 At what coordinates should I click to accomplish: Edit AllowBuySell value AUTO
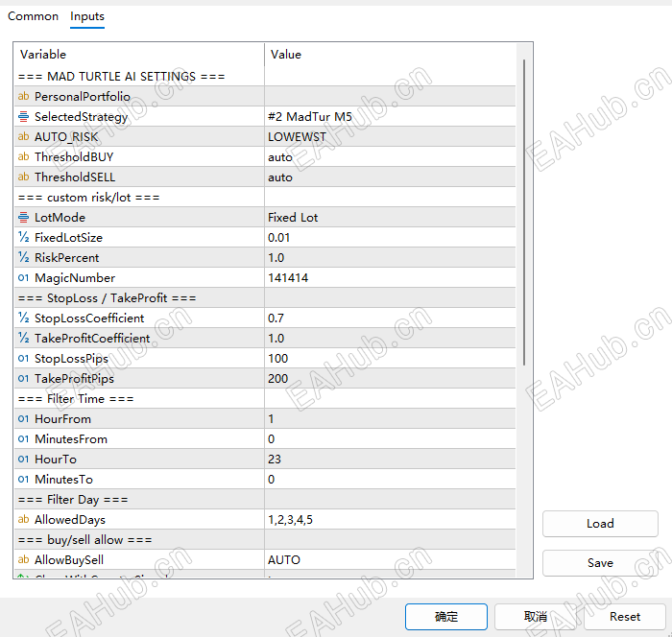pyautogui.click(x=390, y=559)
